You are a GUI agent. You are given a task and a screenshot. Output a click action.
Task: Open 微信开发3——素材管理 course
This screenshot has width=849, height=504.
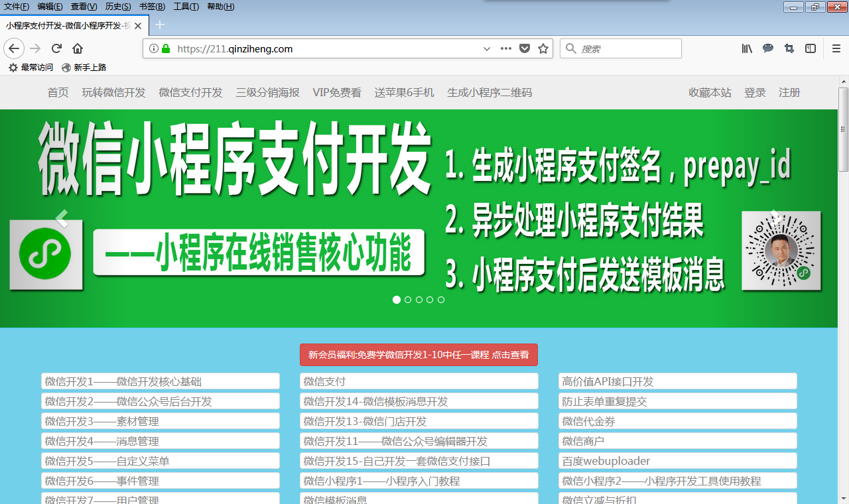tap(161, 421)
